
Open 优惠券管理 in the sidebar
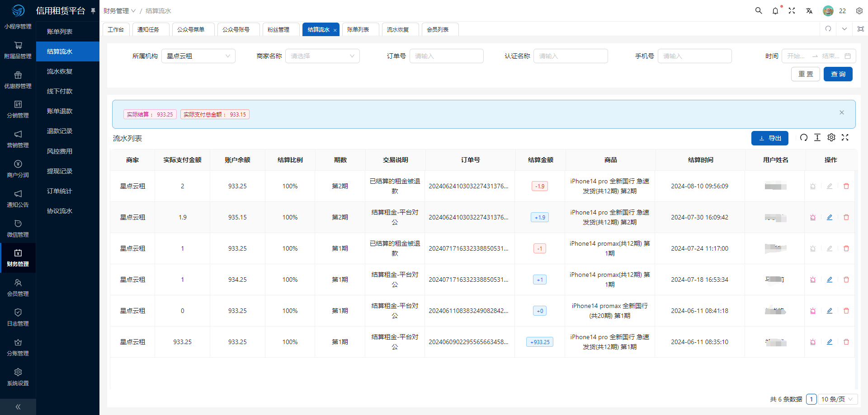pyautogui.click(x=18, y=80)
